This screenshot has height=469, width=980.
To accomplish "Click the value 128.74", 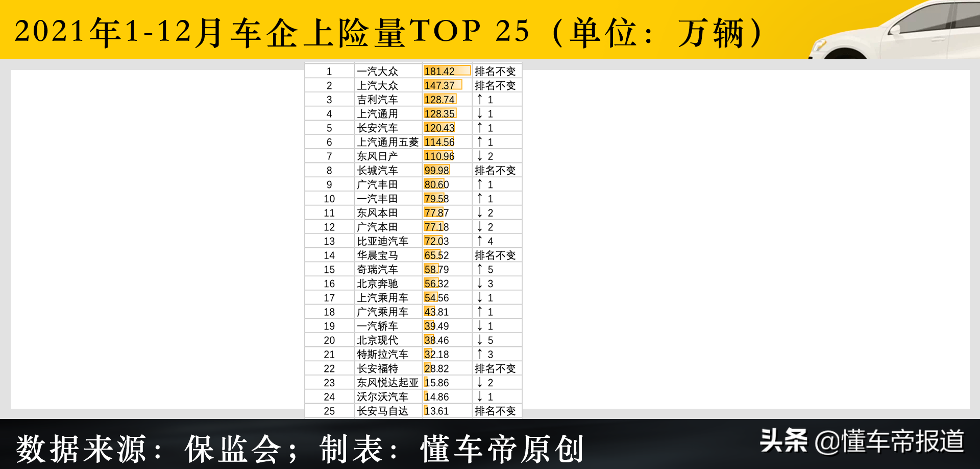I will point(439,100).
